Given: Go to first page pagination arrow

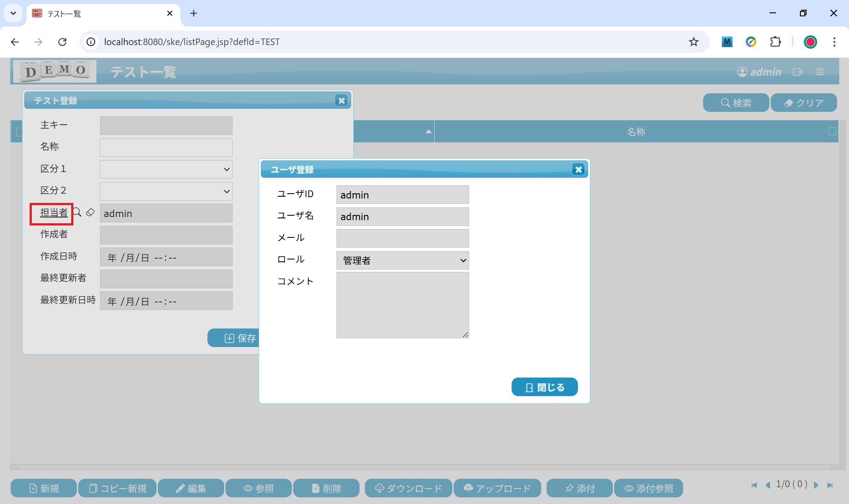Looking at the screenshot, I should pos(754,485).
